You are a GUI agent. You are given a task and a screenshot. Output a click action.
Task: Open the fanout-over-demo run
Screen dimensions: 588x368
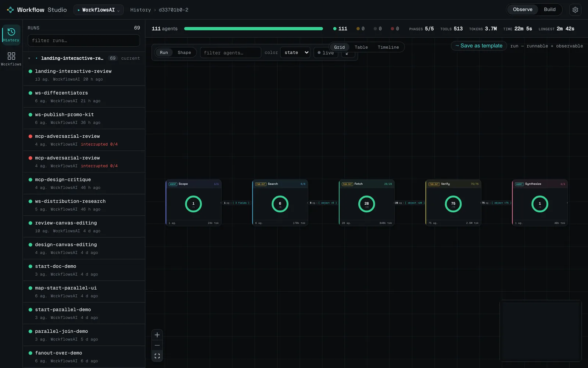tap(84, 357)
